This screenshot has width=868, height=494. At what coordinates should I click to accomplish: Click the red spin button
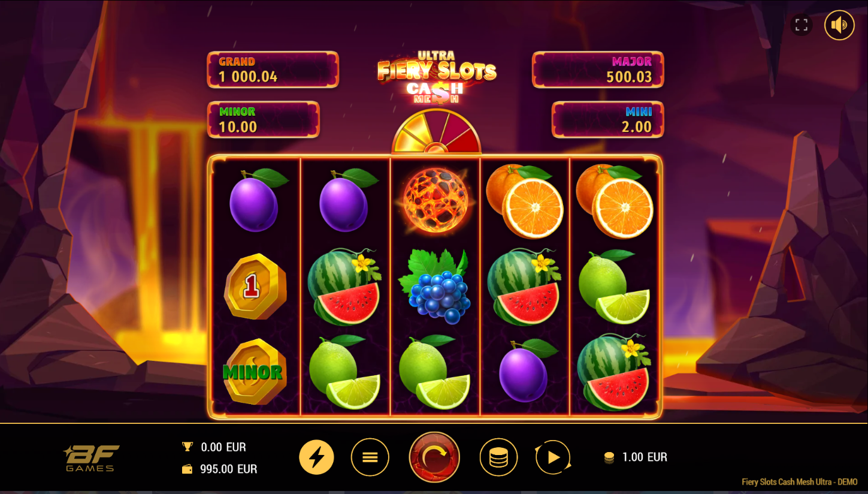434,457
